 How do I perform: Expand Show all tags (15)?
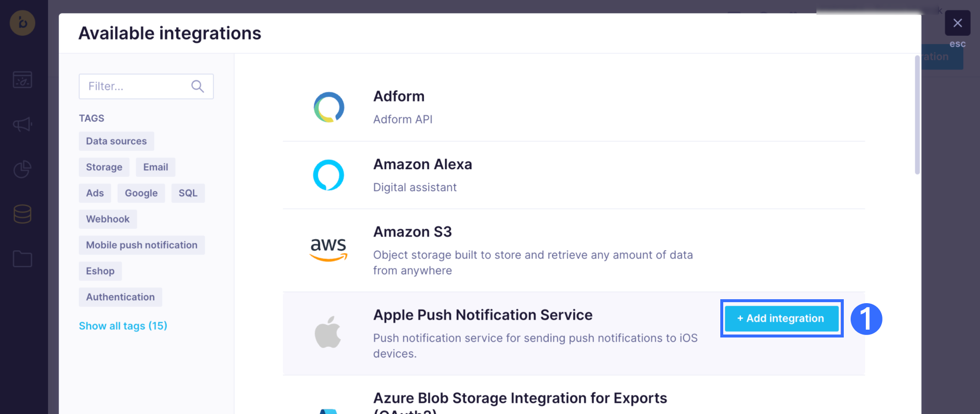[123, 326]
